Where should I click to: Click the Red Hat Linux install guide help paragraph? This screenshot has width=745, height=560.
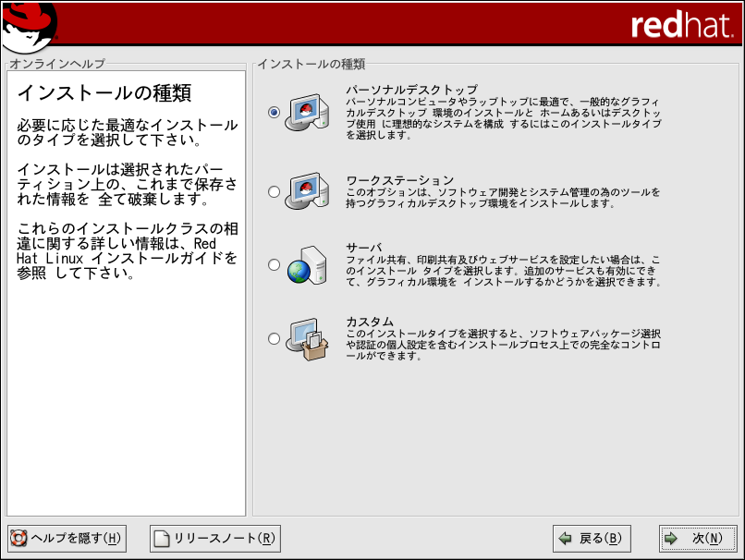127,251
